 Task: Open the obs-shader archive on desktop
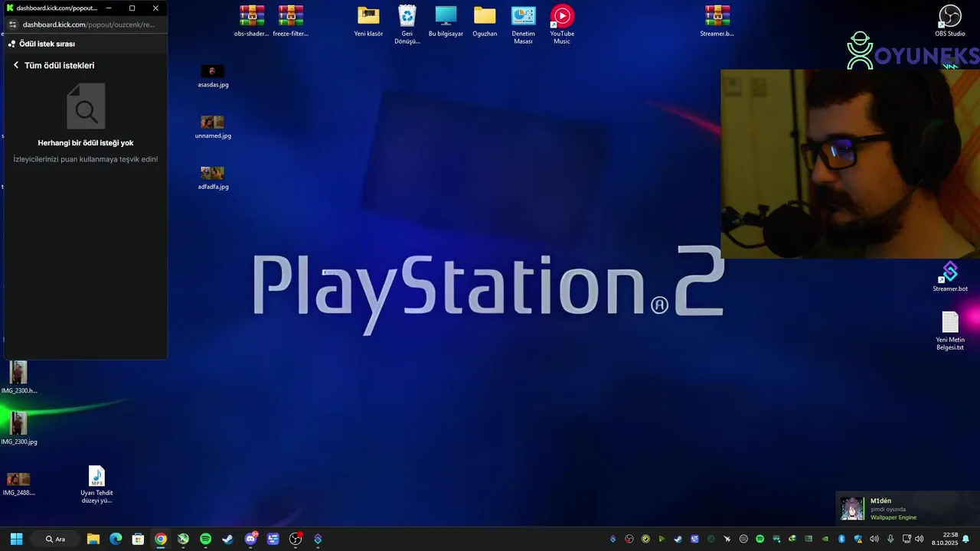[251, 21]
